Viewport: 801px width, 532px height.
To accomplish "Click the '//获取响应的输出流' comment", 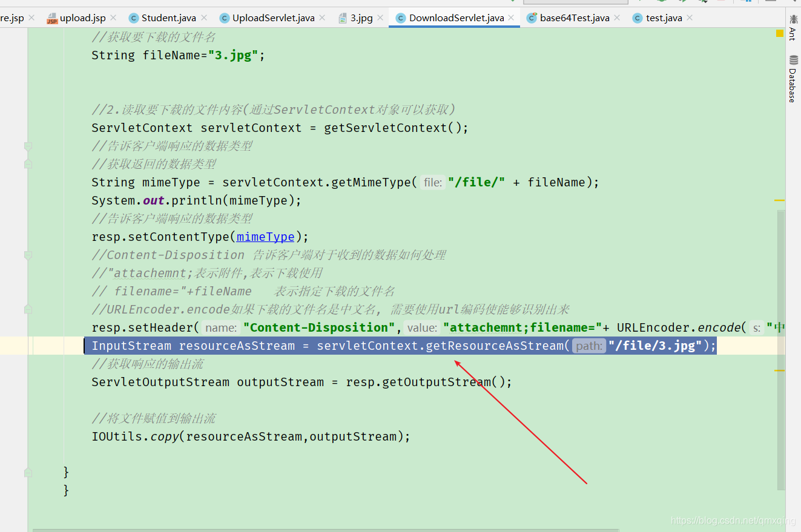I will click(x=147, y=364).
